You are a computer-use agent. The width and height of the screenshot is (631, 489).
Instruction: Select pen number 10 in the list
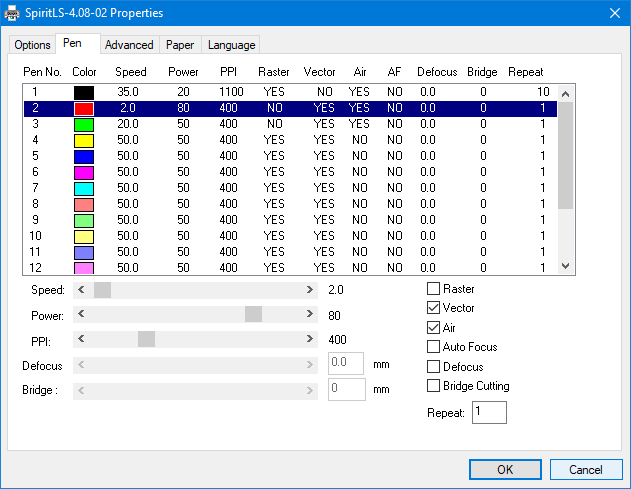[290, 236]
